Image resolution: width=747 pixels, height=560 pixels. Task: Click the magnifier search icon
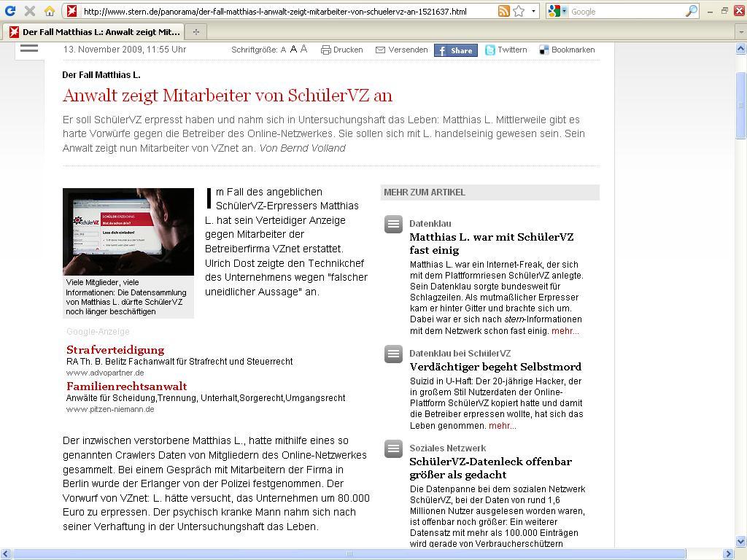tap(692, 11)
